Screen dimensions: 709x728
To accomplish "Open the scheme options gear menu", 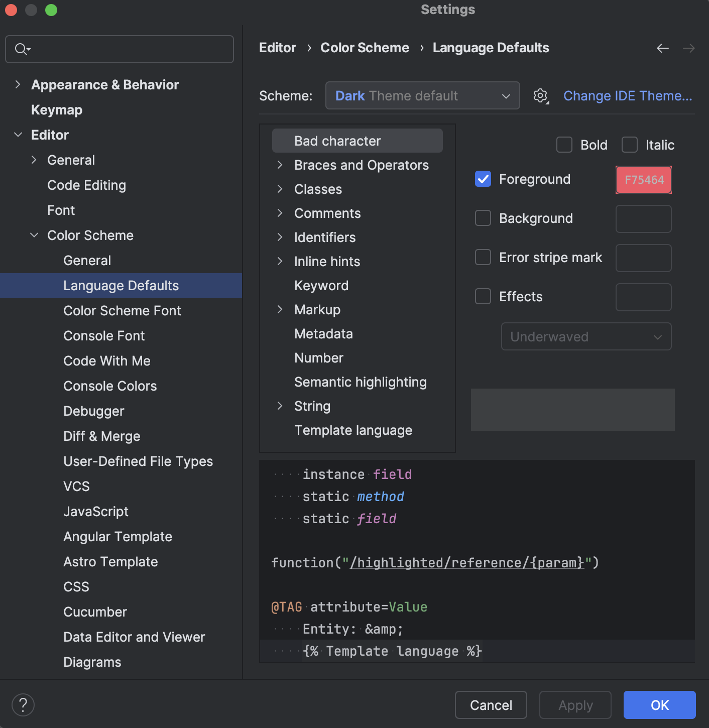I will point(541,96).
